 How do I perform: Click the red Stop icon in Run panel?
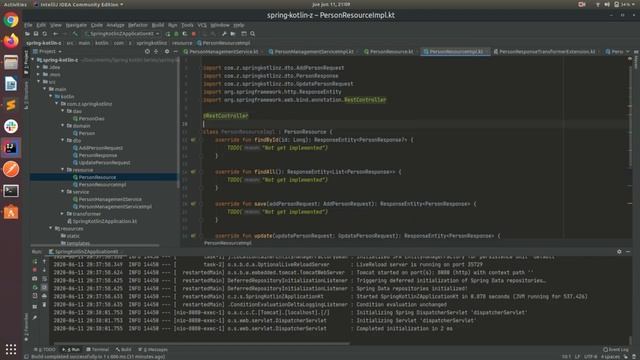click(x=35, y=270)
